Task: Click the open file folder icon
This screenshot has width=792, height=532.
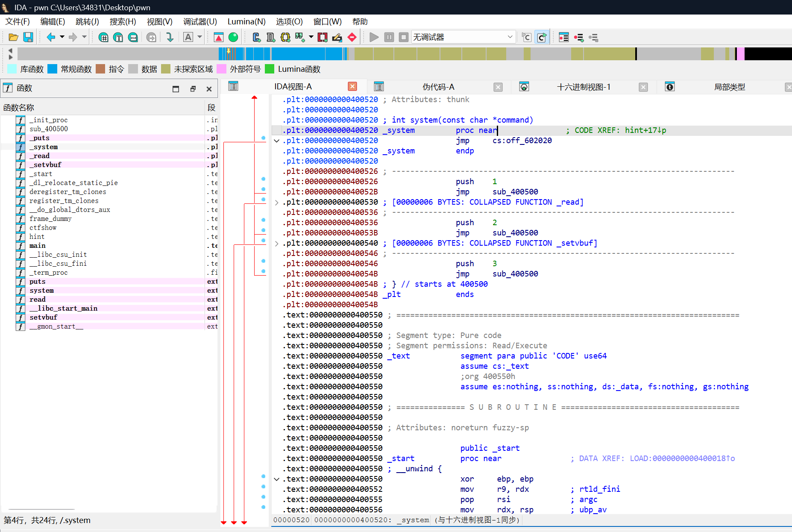Action: click(x=13, y=38)
